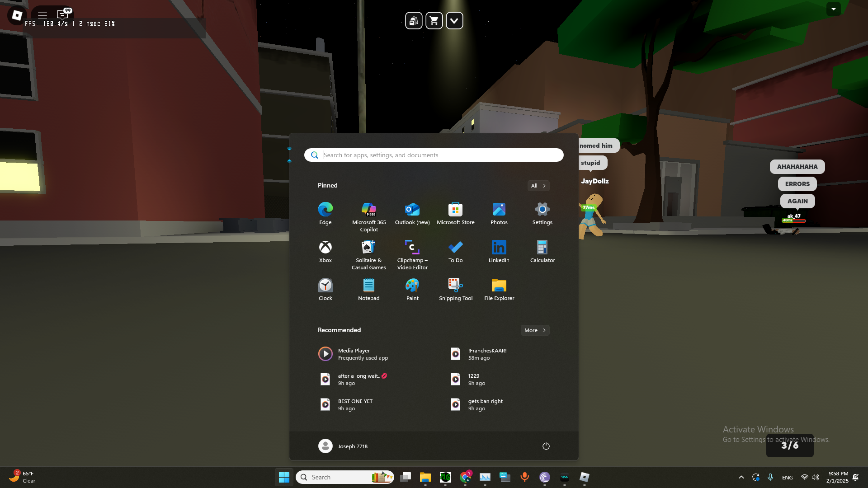Open recommended file BEST ONE YET
This screenshot has width=868, height=488.
point(355,404)
